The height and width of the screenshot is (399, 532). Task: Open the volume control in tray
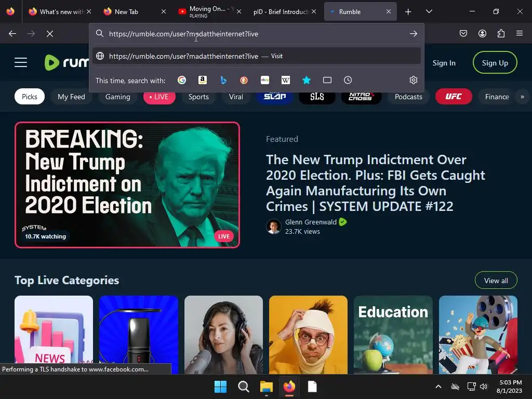[484, 387]
